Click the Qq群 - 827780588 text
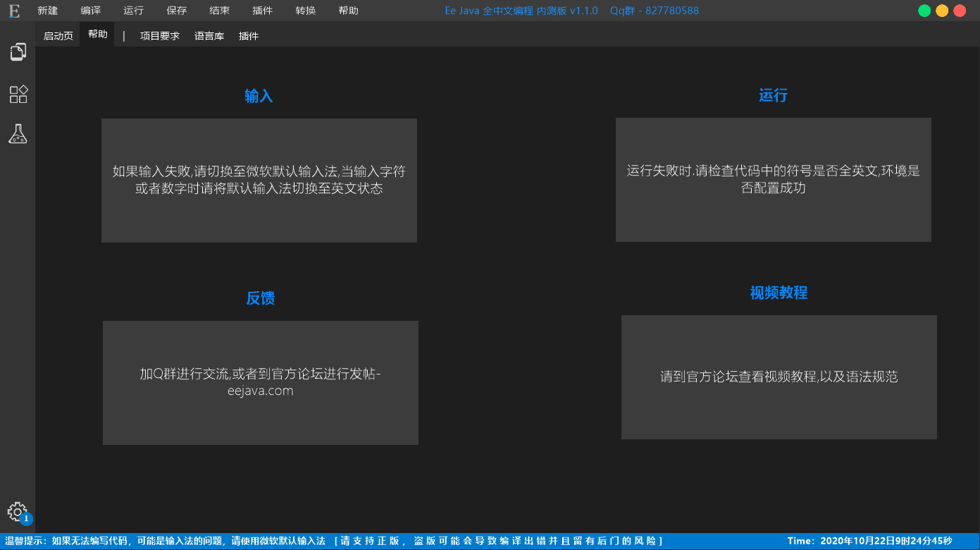This screenshot has height=550, width=980. click(x=655, y=11)
